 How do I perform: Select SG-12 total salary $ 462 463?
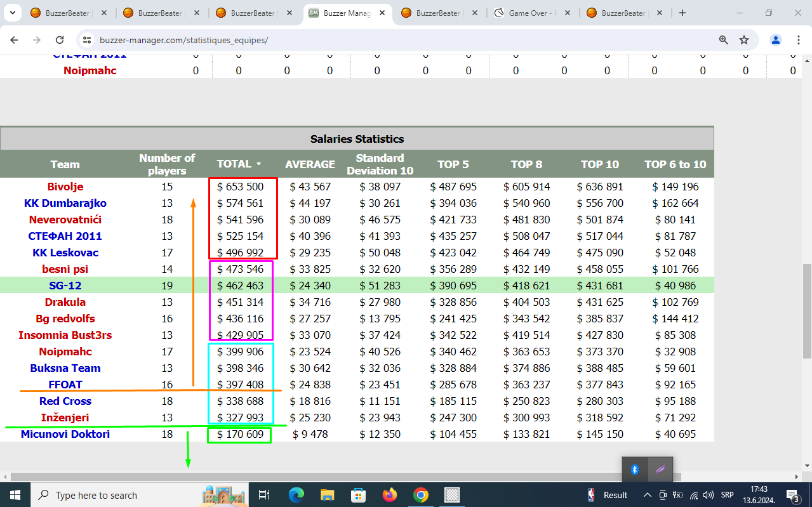point(240,286)
